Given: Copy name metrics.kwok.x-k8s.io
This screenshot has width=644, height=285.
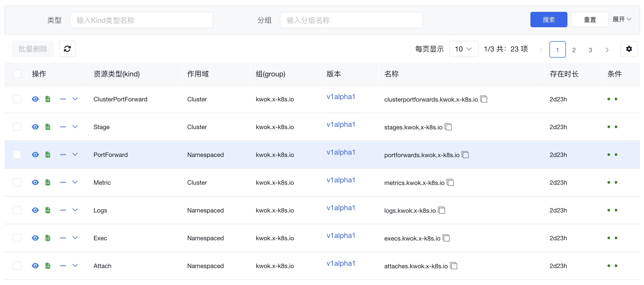Looking at the screenshot, I should [450, 182].
